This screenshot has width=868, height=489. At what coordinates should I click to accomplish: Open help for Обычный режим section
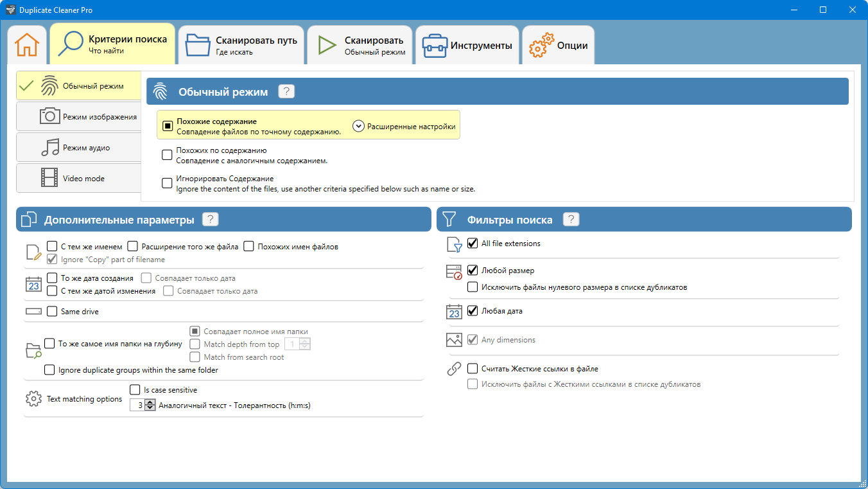286,91
